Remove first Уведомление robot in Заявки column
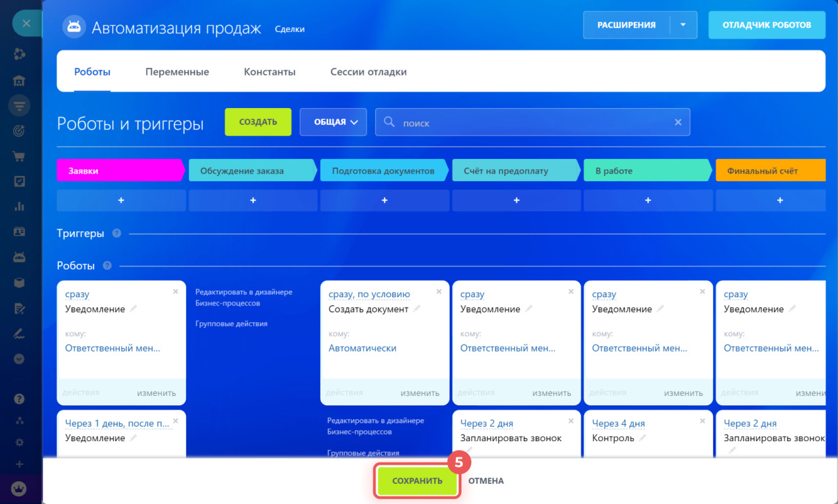The image size is (838, 504). [x=175, y=291]
